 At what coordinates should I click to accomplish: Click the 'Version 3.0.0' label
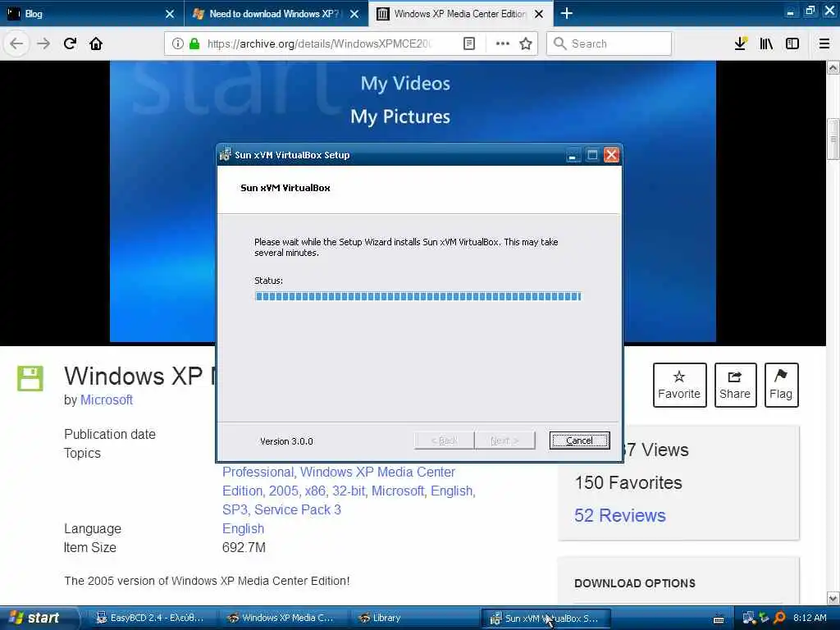286,441
